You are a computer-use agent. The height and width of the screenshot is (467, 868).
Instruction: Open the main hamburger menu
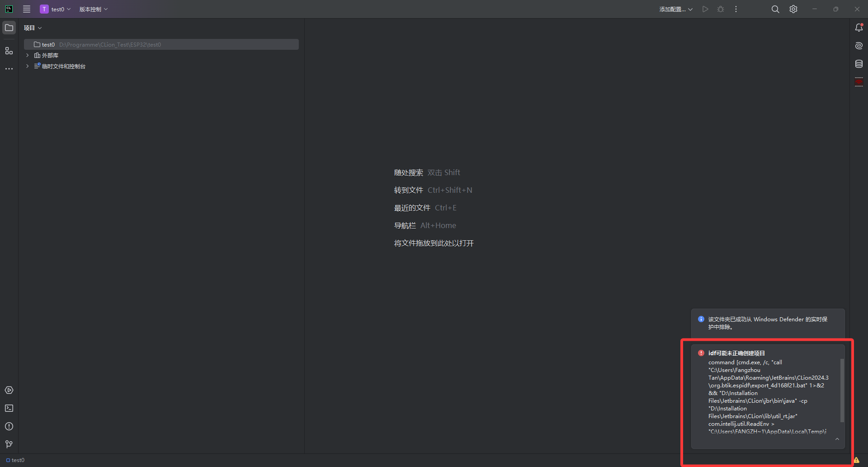[27, 9]
